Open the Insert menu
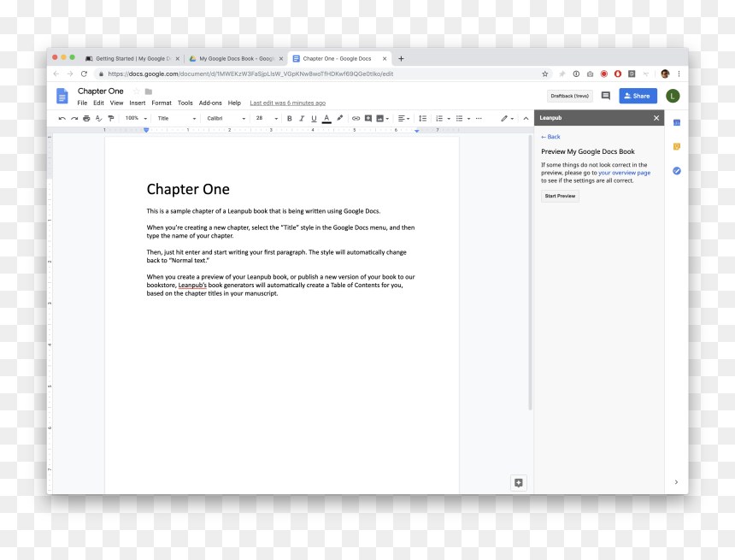This screenshot has height=560, width=735. 138,103
